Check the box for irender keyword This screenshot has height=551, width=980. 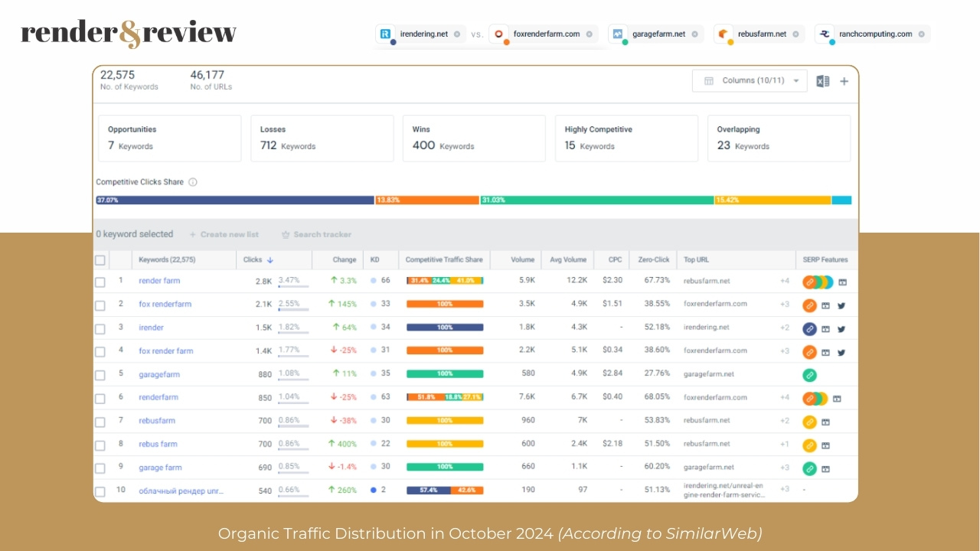click(x=100, y=328)
